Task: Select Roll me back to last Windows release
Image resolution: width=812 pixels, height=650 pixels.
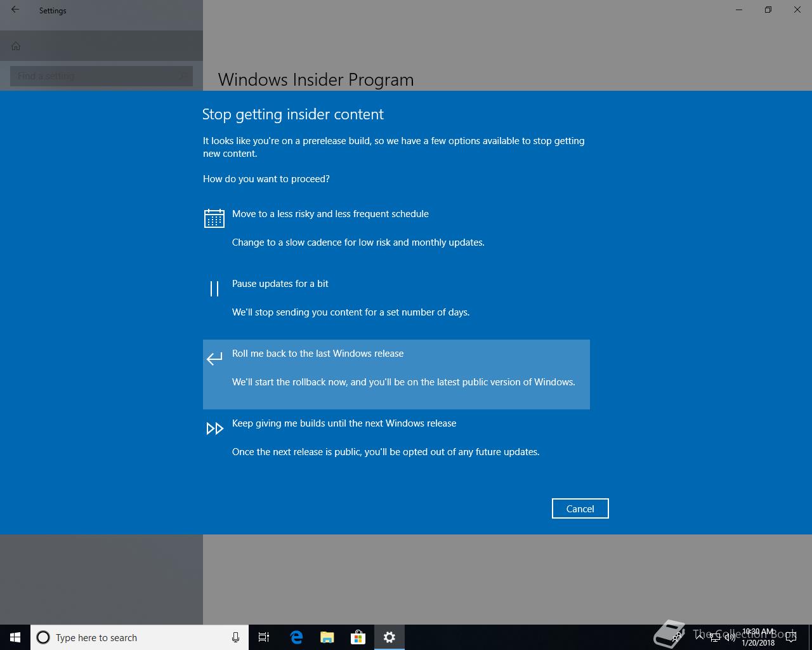Action: [x=396, y=375]
